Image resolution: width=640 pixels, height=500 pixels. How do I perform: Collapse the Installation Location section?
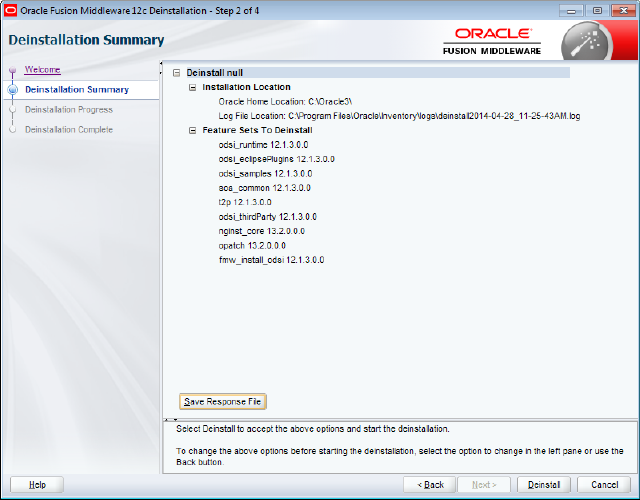point(193,87)
